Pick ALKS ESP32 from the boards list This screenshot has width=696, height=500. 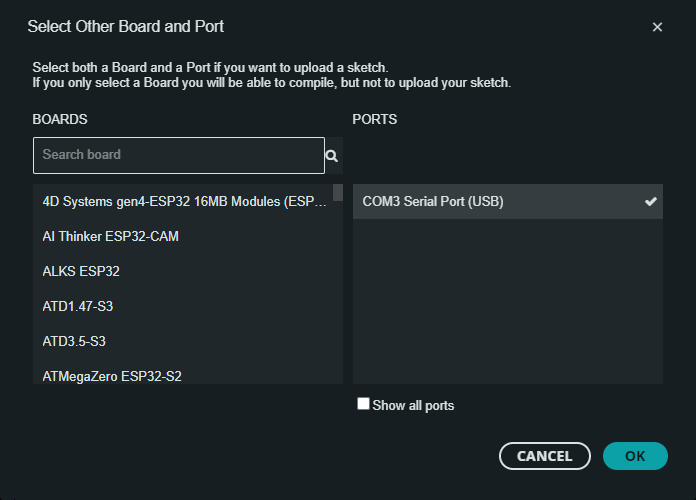[x=81, y=271]
